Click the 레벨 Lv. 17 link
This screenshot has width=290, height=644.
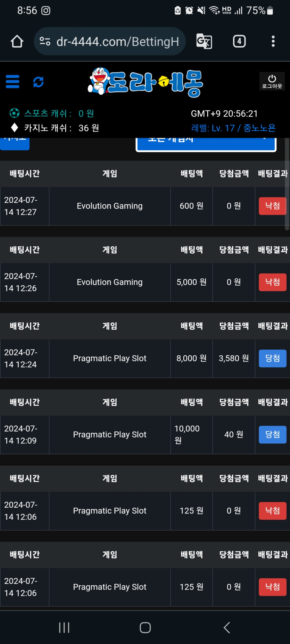(233, 128)
